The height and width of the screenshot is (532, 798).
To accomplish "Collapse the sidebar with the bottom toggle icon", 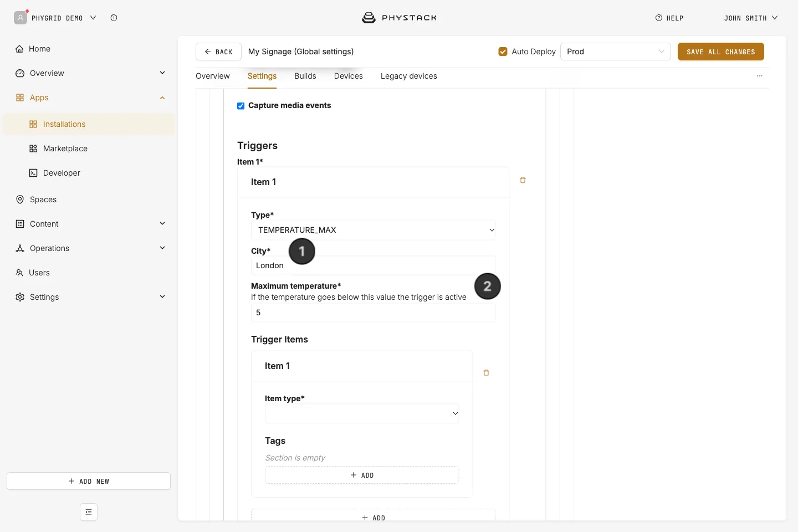I will click(x=89, y=512).
